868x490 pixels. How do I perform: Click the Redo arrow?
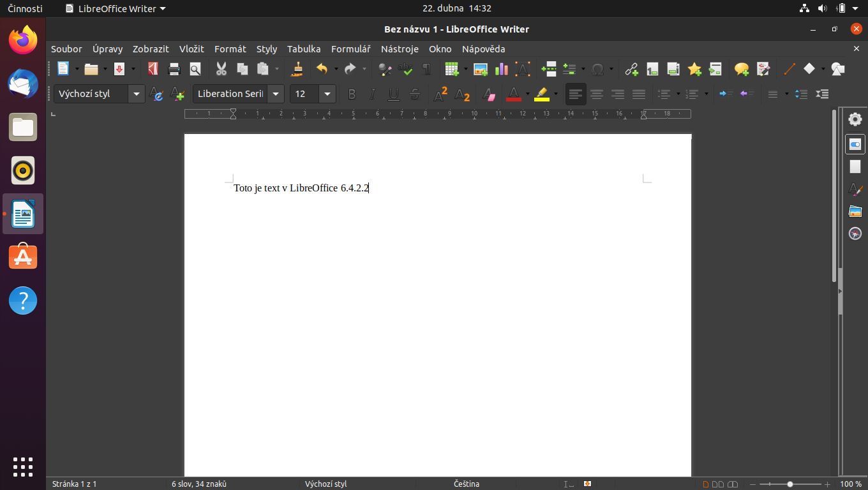350,69
